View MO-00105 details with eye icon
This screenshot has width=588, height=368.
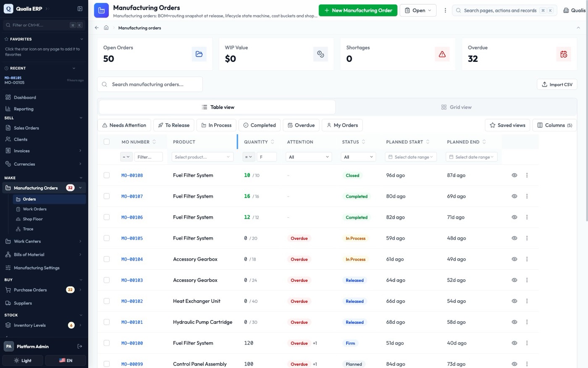pos(514,238)
